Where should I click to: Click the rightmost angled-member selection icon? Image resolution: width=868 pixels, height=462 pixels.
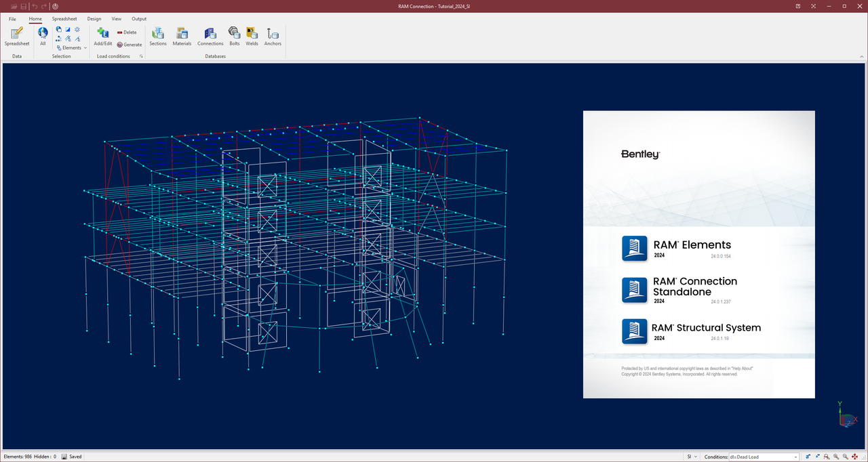coord(77,39)
